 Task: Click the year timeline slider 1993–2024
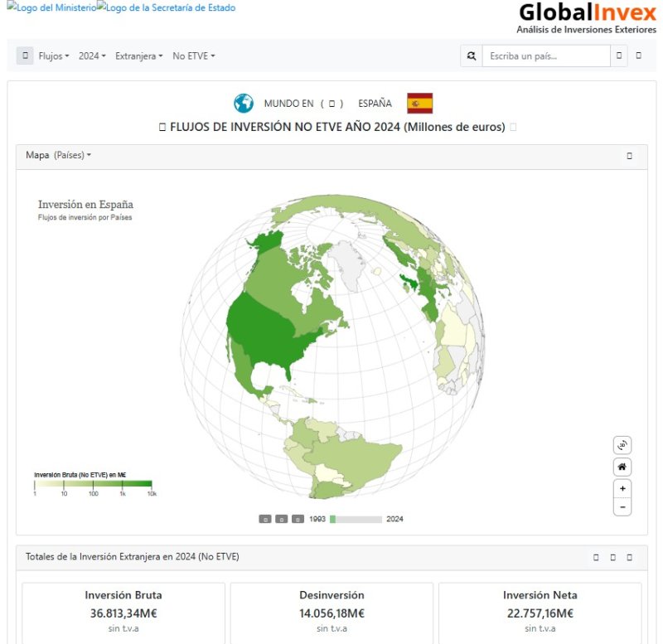point(356,520)
